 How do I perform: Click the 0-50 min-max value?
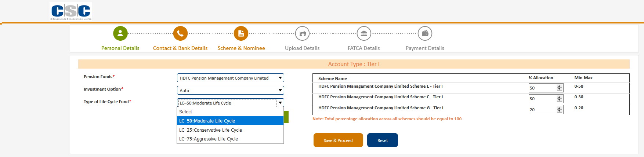[579, 86]
